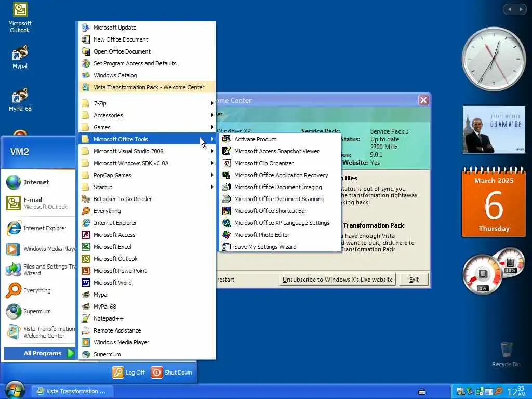Select Microsoft Access Snapshot Viewer
Viewport: 532px width, 399px height.
(x=280, y=151)
